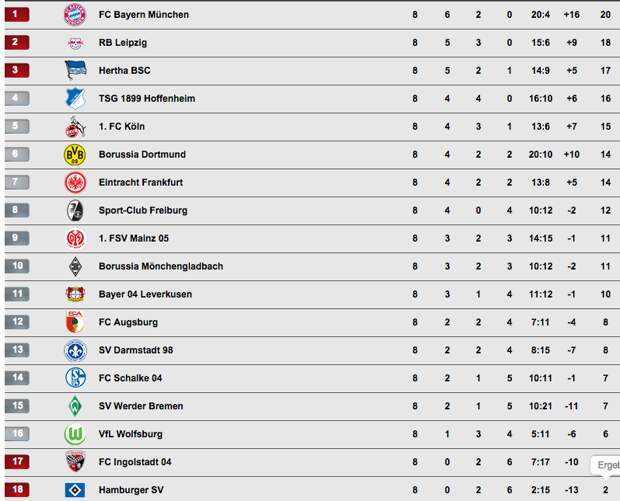Click the Eintracht Frankfurt eagle logo

(x=75, y=182)
